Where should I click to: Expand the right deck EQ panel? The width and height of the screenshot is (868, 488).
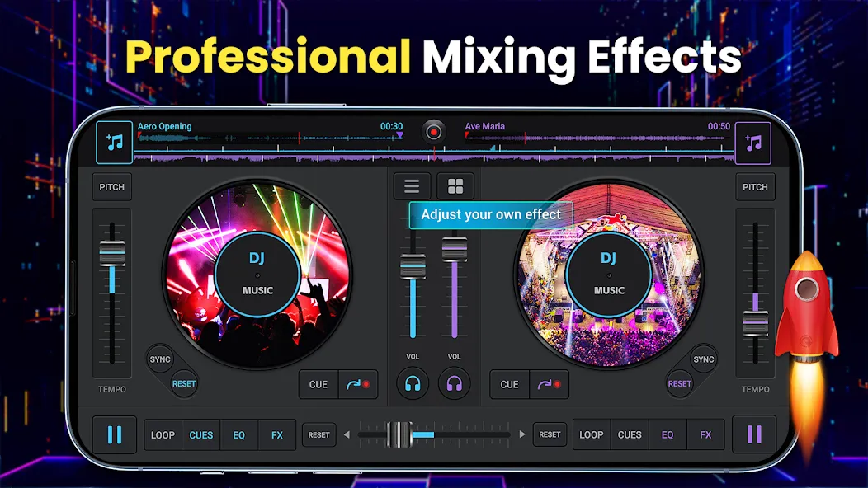tap(668, 435)
